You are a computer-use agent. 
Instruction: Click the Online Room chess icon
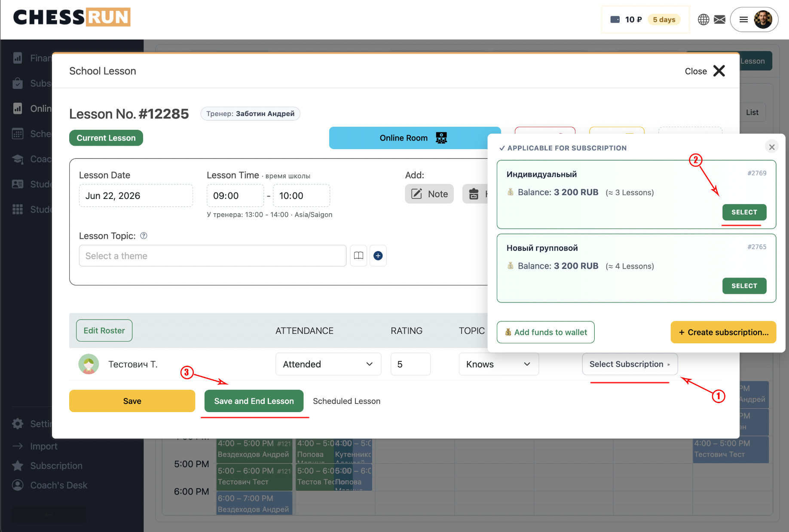441,138
